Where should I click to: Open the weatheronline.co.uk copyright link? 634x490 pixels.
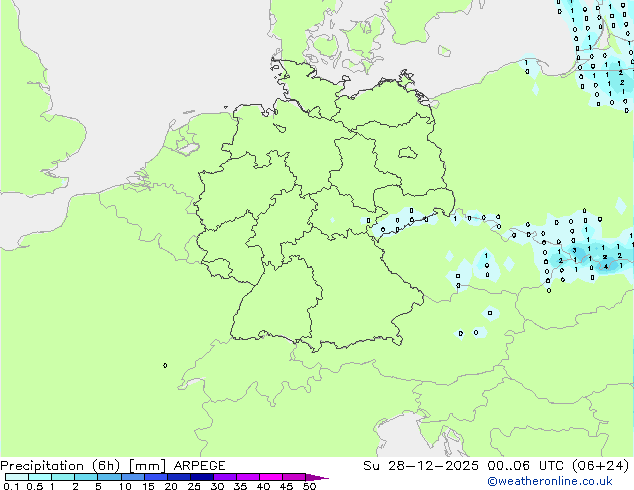550,481
